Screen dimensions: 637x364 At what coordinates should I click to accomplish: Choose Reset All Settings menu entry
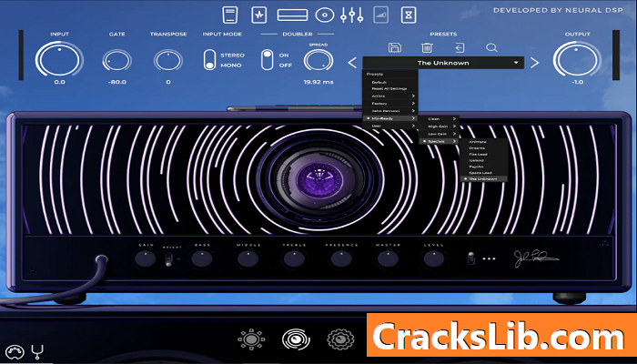click(x=390, y=88)
